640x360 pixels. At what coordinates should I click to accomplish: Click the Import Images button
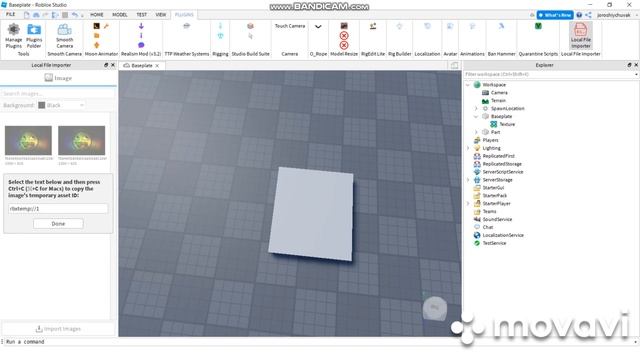pyautogui.click(x=58, y=329)
